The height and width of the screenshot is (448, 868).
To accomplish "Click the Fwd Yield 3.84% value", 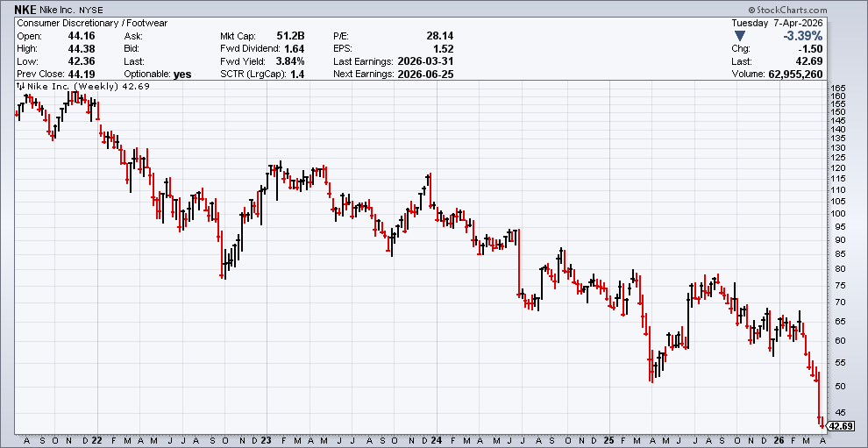I will pyautogui.click(x=289, y=61).
